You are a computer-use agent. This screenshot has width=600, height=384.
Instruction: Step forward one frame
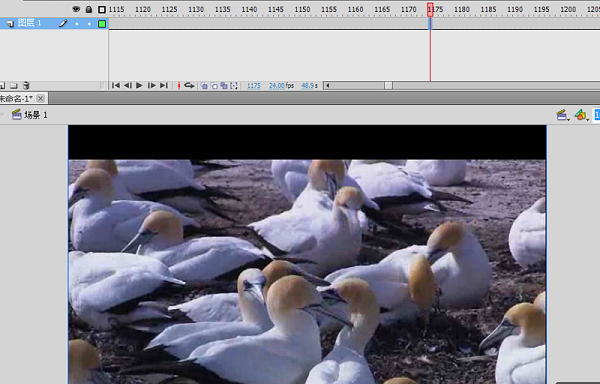pos(152,85)
